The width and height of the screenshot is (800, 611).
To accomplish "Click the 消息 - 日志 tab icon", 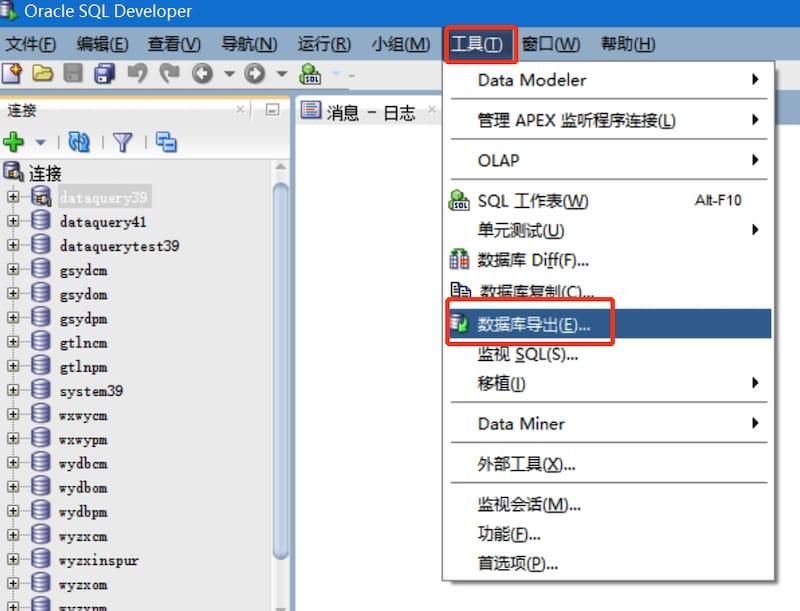I will pyautogui.click(x=311, y=109).
